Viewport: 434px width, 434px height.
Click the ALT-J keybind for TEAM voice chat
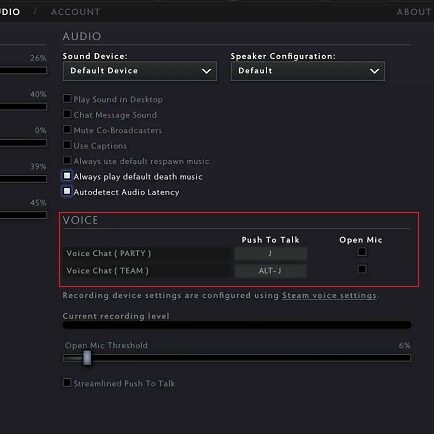coord(270,271)
